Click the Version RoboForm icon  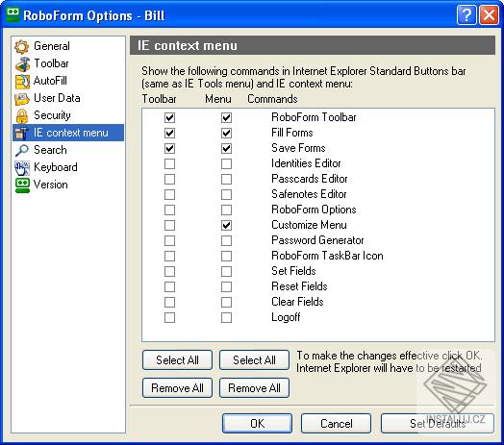[x=22, y=185]
